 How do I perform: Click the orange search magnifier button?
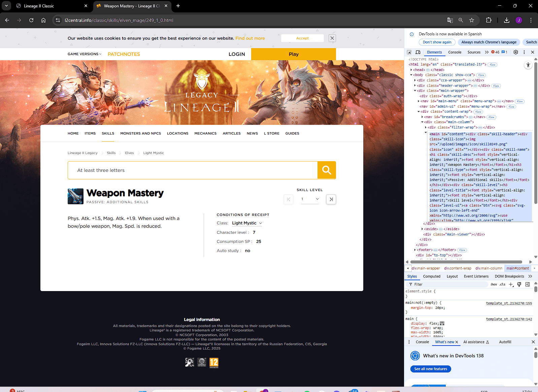327,170
